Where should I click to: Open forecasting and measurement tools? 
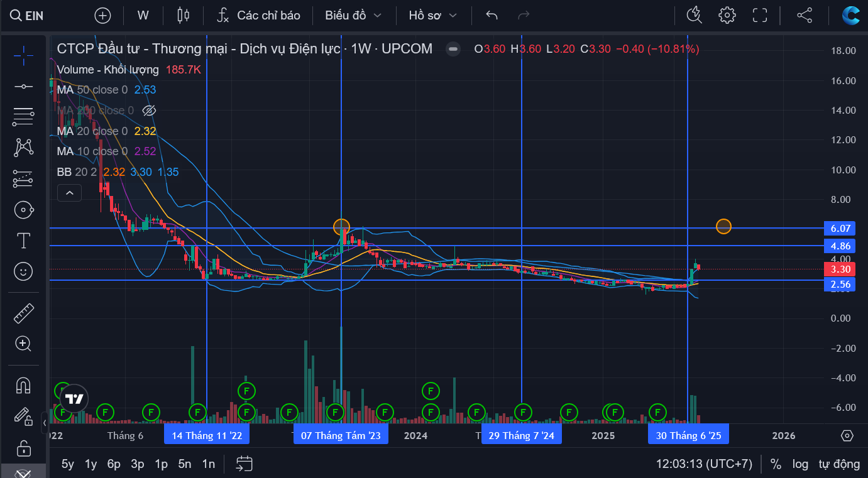(23, 179)
